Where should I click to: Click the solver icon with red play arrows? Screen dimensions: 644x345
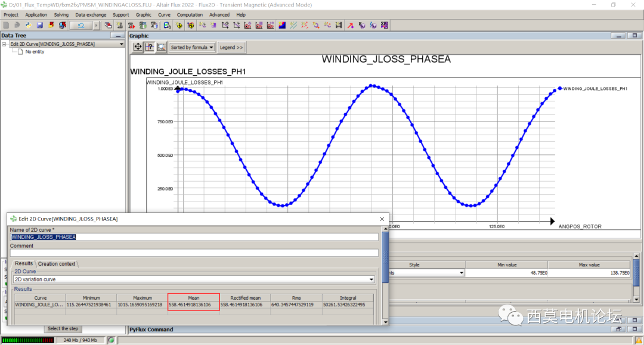click(131, 26)
